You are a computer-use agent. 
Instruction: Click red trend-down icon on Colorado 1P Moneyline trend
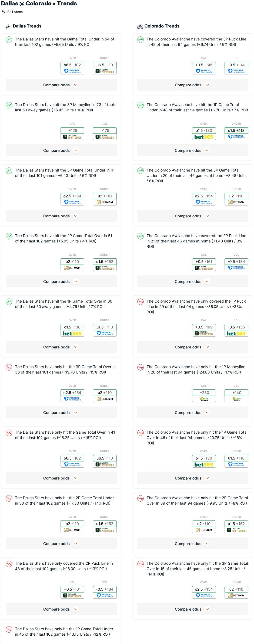coord(141,367)
